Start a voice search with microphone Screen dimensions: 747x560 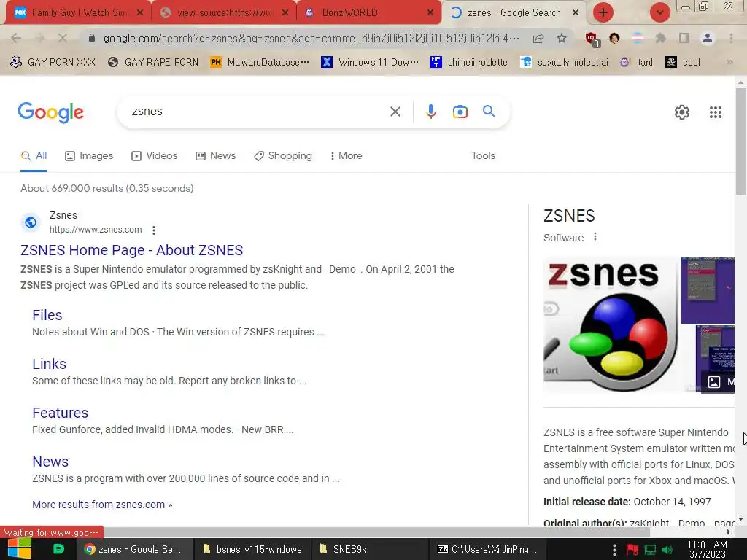point(430,112)
